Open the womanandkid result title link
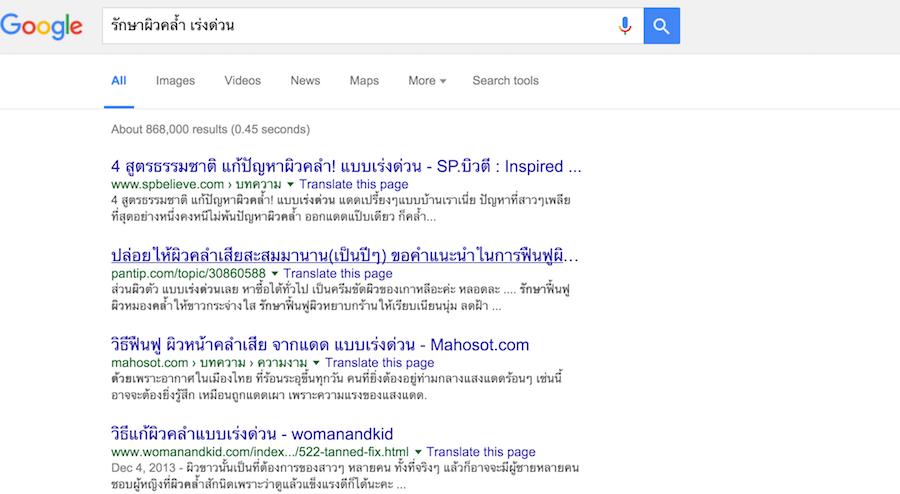 tap(252, 434)
